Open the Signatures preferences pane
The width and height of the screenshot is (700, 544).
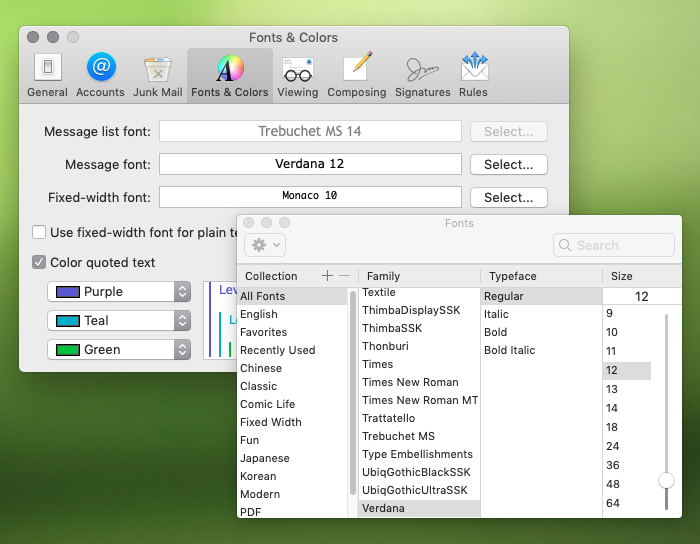click(x=422, y=76)
